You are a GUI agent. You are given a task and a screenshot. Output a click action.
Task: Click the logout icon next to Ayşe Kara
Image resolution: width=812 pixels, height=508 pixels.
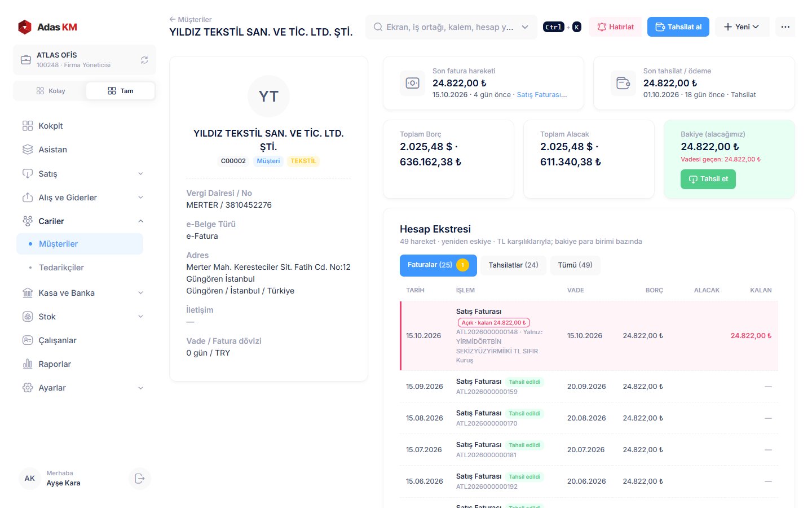click(140, 479)
